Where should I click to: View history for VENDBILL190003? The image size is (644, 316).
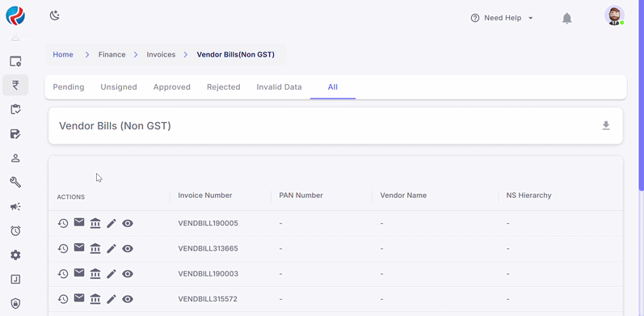coord(63,274)
